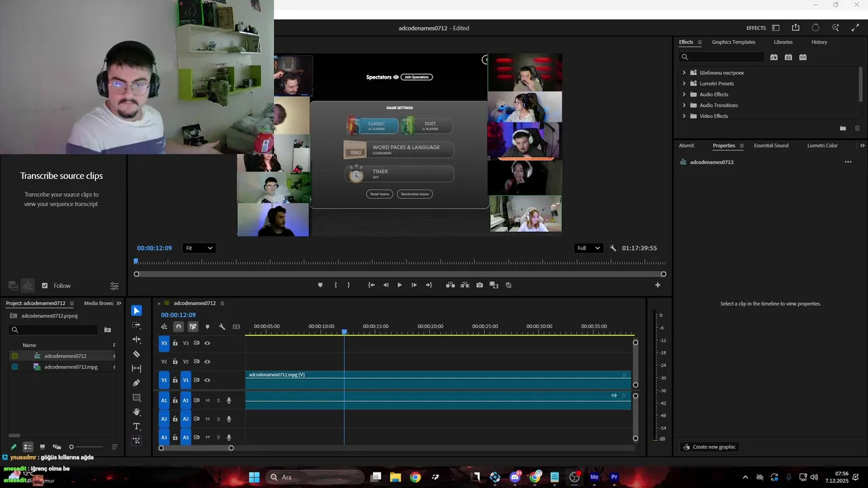Click the Extract button
This screenshot has height=488, width=868.
click(x=465, y=285)
